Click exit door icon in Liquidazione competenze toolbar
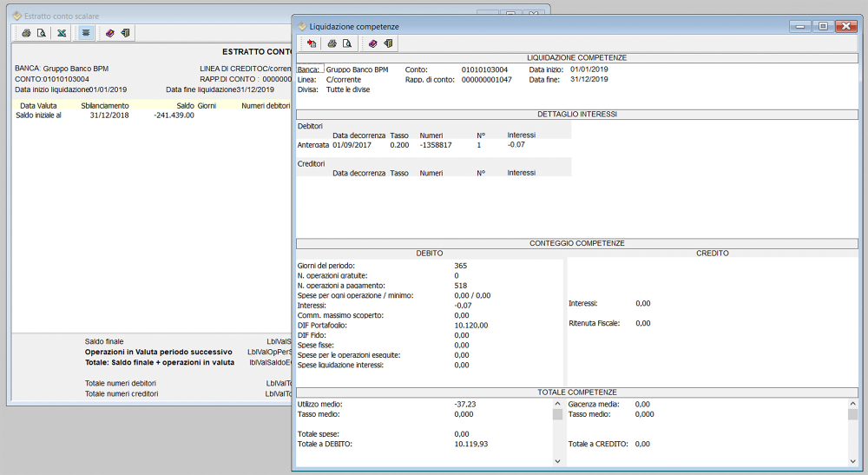 388,43
